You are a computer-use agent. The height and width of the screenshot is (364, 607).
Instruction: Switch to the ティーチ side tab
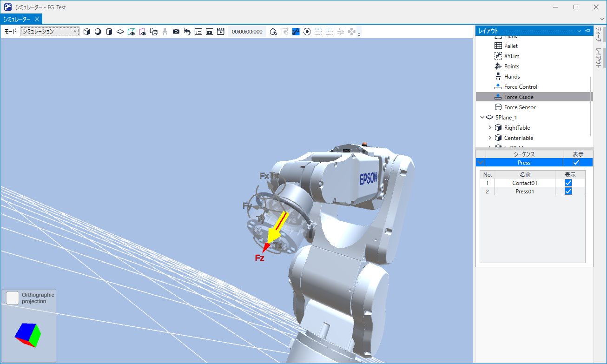[x=599, y=35]
